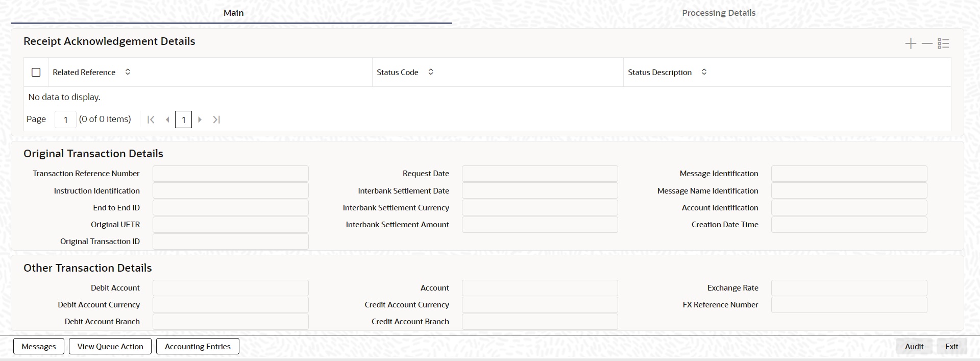Sort by Status Code column arrows
Viewport: 980px width, 361px height.
pyautogui.click(x=431, y=72)
